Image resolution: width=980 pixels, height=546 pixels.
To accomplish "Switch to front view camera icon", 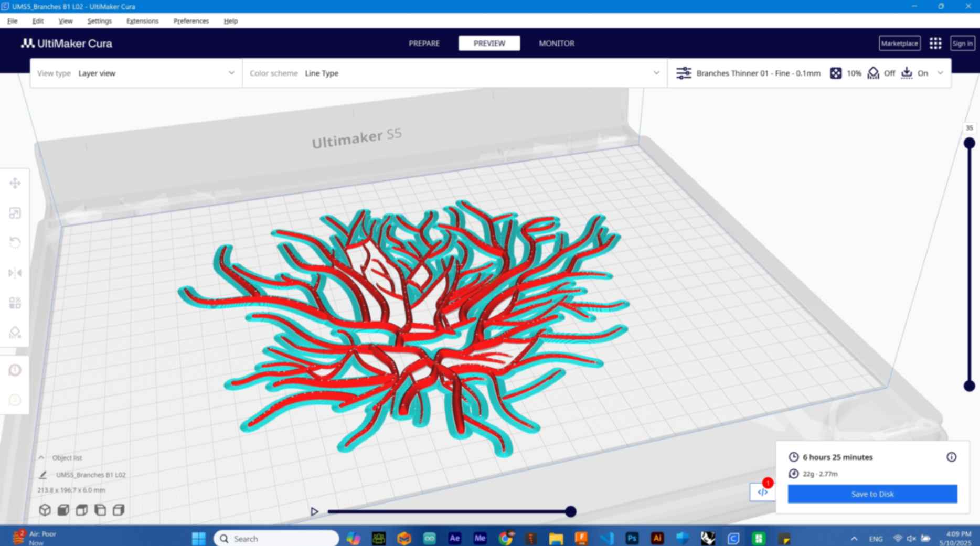I will click(63, 510).
